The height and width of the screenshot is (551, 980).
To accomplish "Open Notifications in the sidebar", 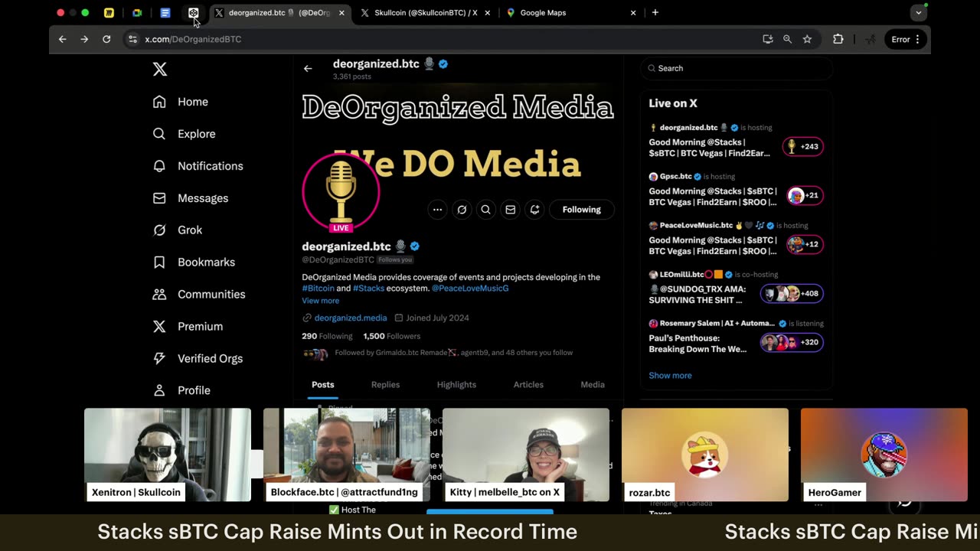I will (x=198, y=166).
